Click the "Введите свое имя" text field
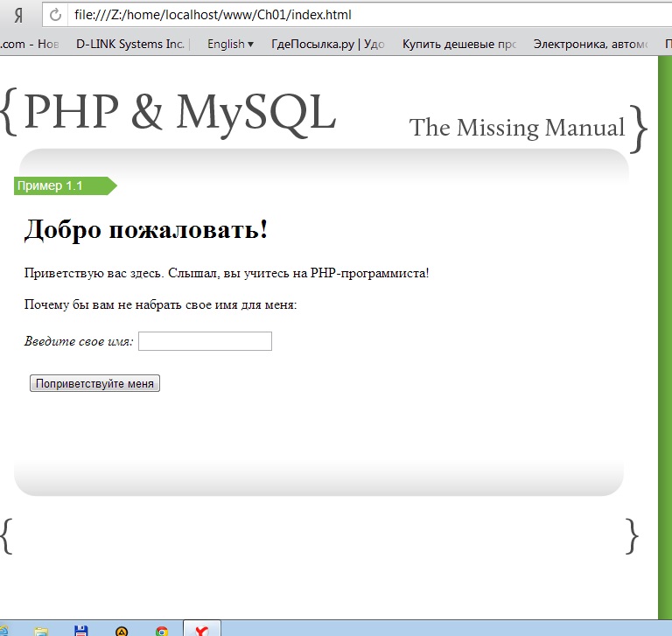Image resolution: width=672 pixels, height=636 pixels. point(205,341)
